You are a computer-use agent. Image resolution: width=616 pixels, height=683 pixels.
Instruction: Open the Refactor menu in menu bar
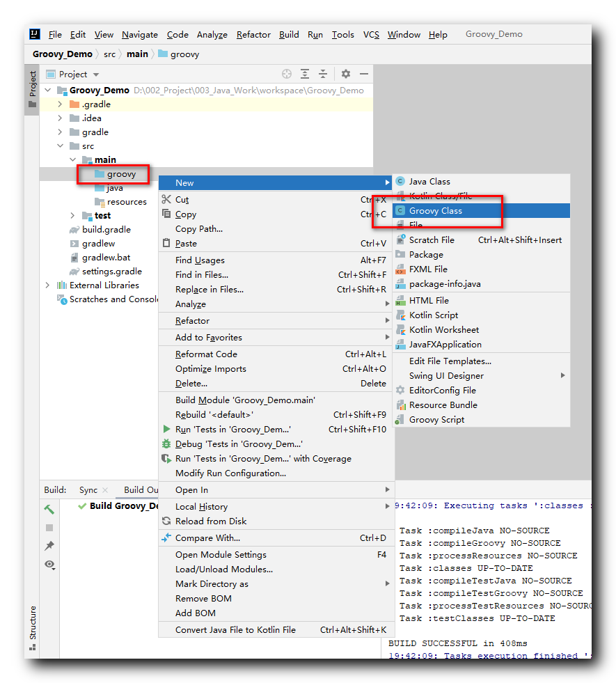pyautogui.click(x=253, y=34)
